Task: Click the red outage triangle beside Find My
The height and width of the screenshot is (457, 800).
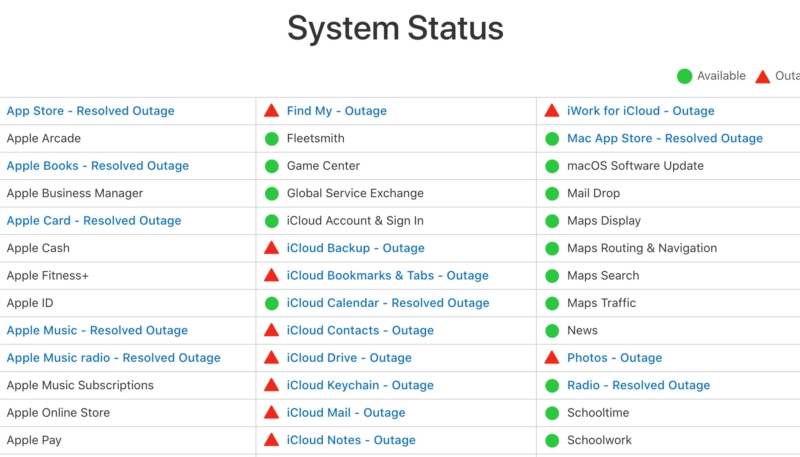Action: click(271, 111)
